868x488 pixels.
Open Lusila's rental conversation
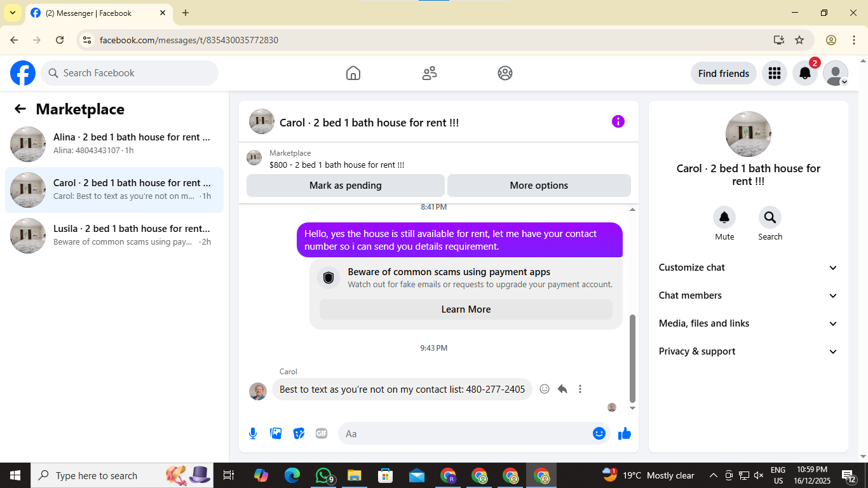[x=114, y=236]
